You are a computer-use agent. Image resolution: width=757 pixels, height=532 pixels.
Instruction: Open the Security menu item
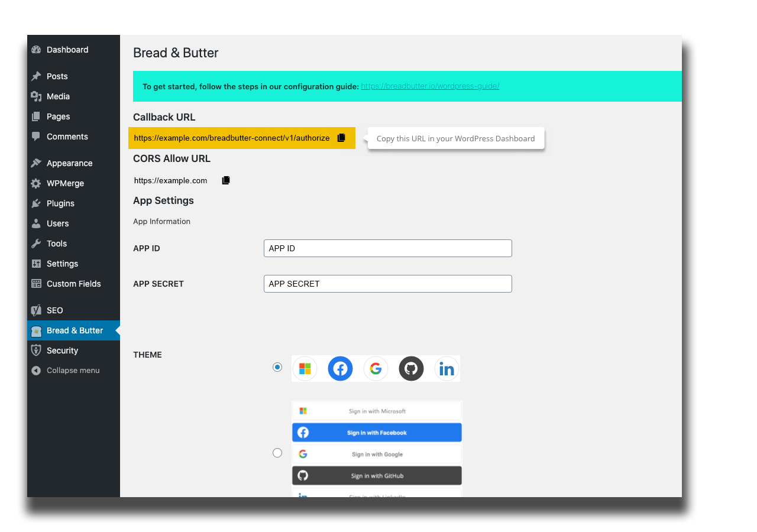point(73,351)
